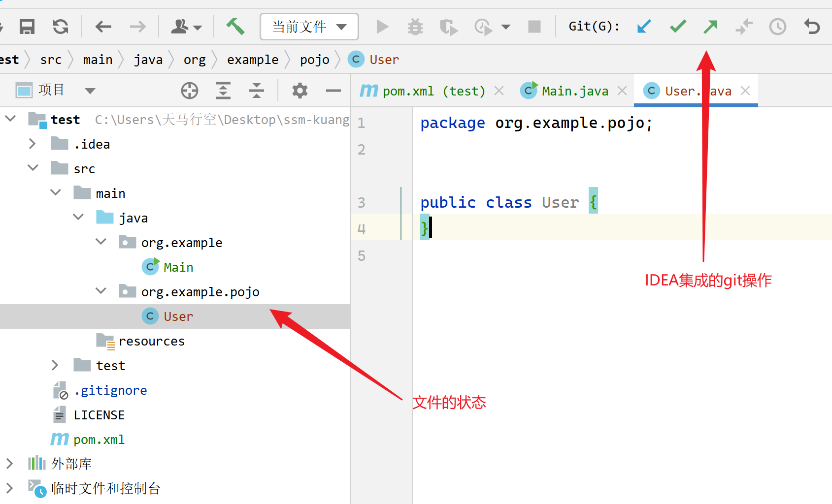Locate opened file with the crosshair icon
This screenshot has height=504, width=832.
pyautogui.click(x=190, y=91)
